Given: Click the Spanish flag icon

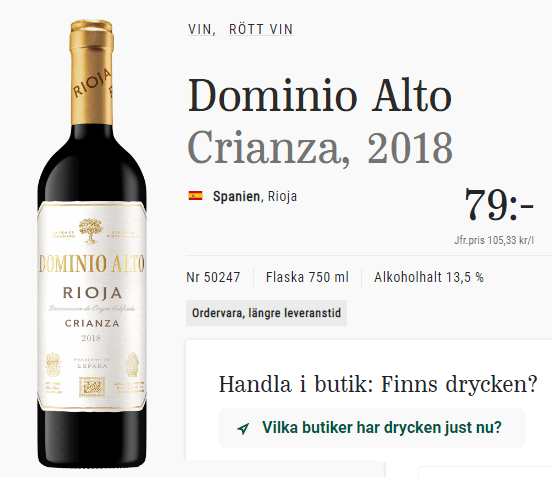Looking at the screenshot, I should (195, 196).
